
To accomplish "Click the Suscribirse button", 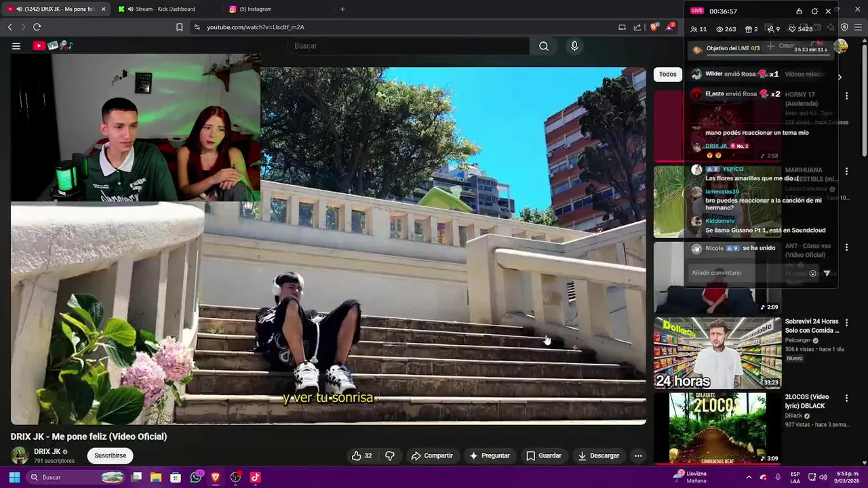I will click(x=110, y=455).
